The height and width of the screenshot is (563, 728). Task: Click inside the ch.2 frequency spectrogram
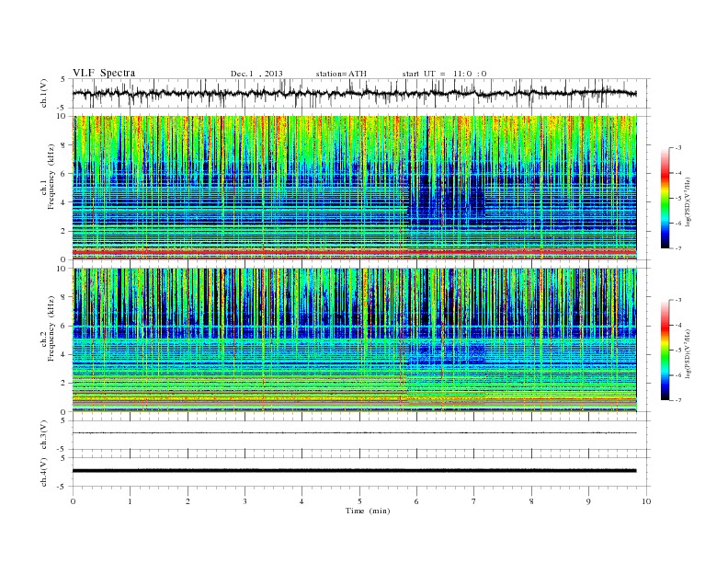click(x=355, y=339)
